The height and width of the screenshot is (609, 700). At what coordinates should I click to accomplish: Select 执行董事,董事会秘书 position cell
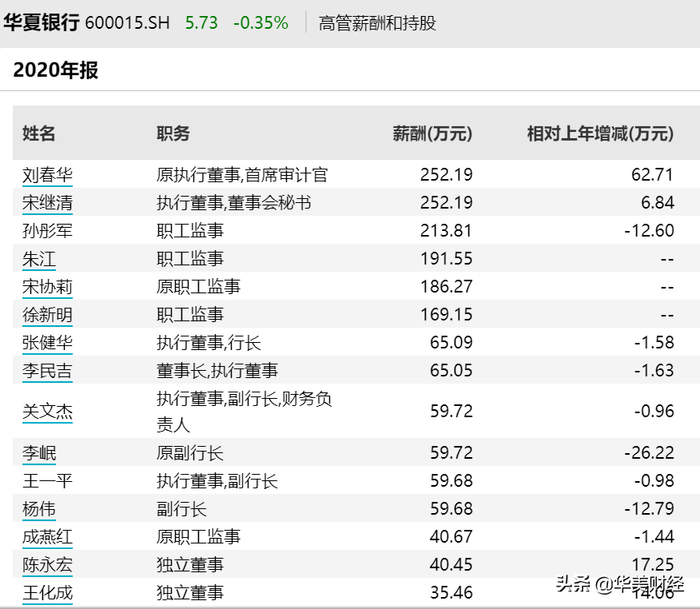tap(233, 203)
